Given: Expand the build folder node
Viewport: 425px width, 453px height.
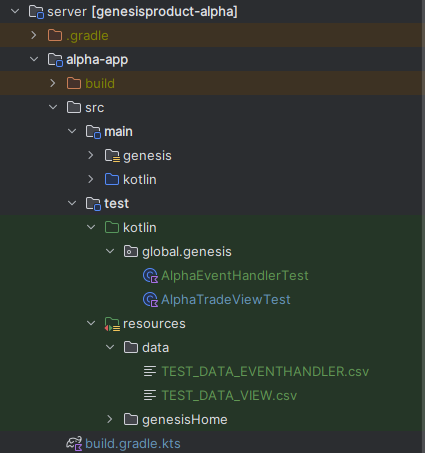Looking at the screenshot, I should pos(53,83).
